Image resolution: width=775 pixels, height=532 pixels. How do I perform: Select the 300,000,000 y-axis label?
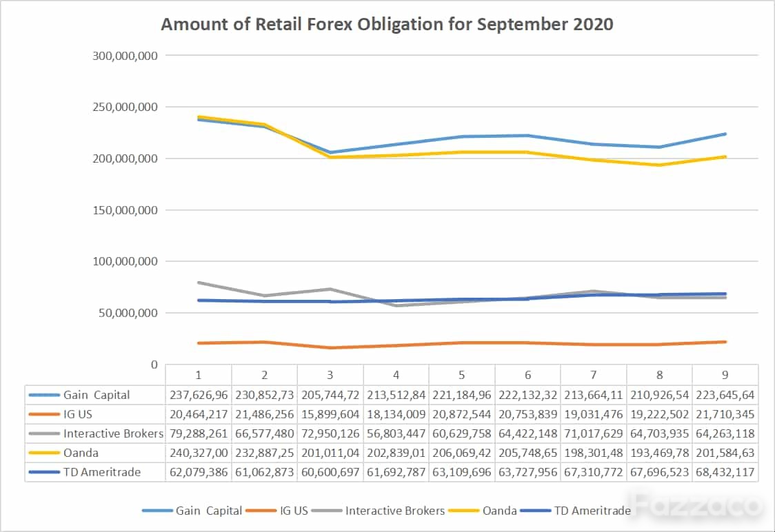pos(125,56)
